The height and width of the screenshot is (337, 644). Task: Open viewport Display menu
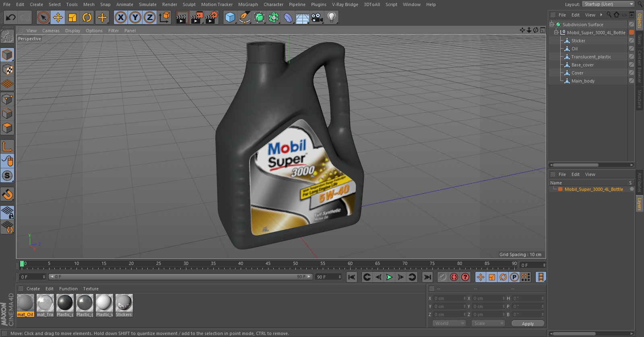(72, 31)
